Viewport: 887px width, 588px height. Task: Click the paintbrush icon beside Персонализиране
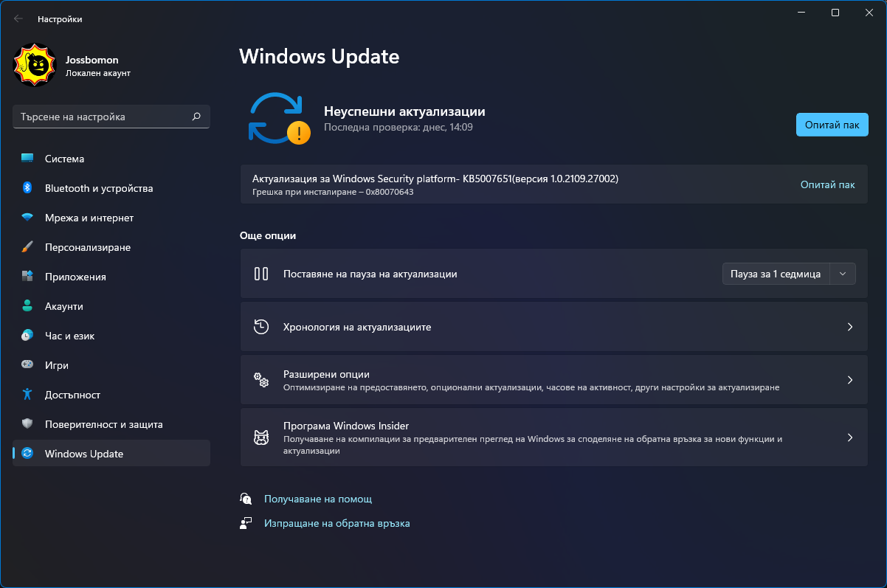tap(27, 247)
